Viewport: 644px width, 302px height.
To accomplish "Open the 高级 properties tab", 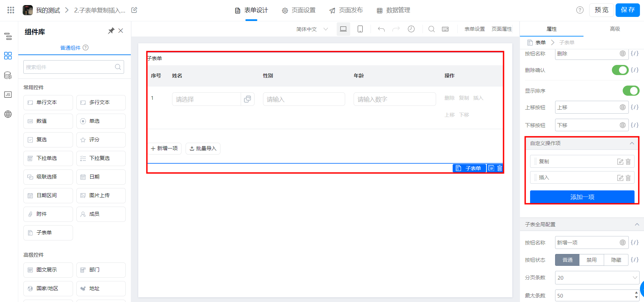I will (x=615, y=29).
